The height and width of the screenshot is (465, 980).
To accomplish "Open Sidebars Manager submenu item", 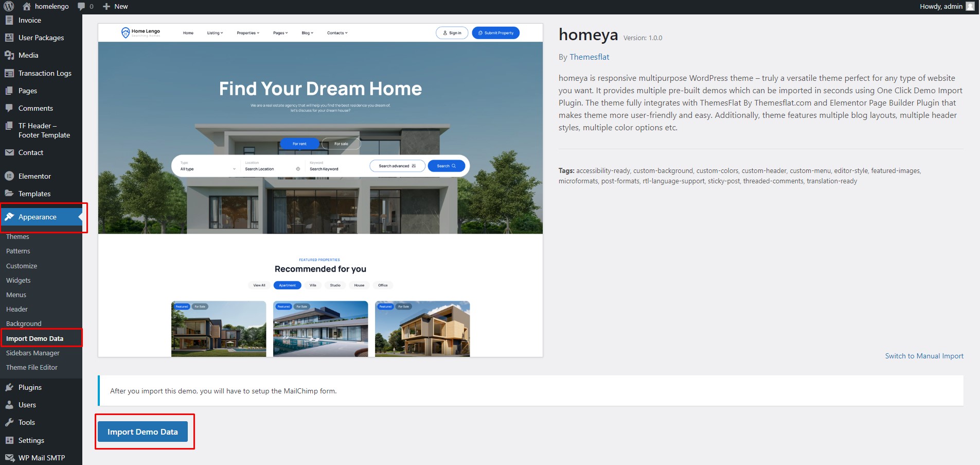I will (33, 353).
